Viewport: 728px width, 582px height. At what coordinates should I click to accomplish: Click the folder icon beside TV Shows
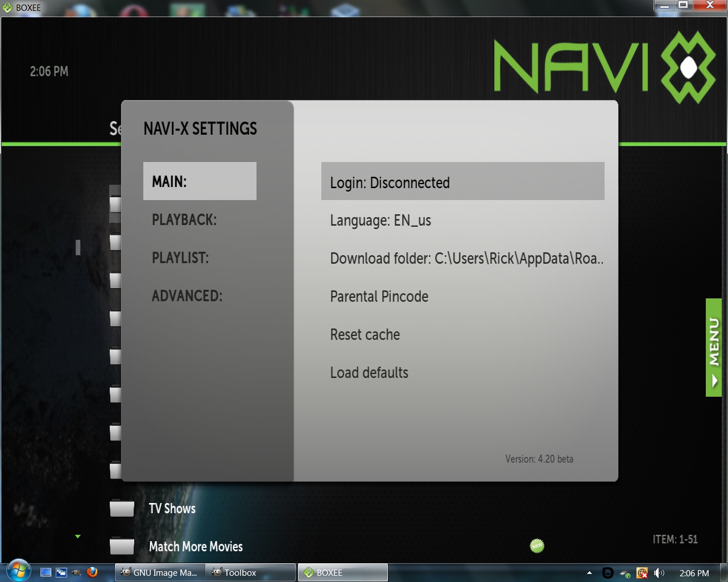point(122,508)
